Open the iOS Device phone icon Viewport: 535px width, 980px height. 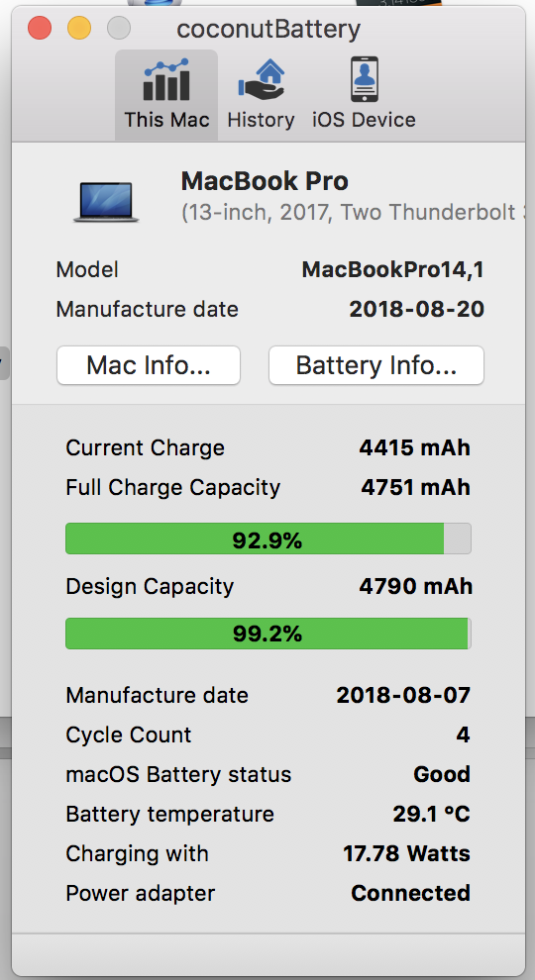coord(364,79)
